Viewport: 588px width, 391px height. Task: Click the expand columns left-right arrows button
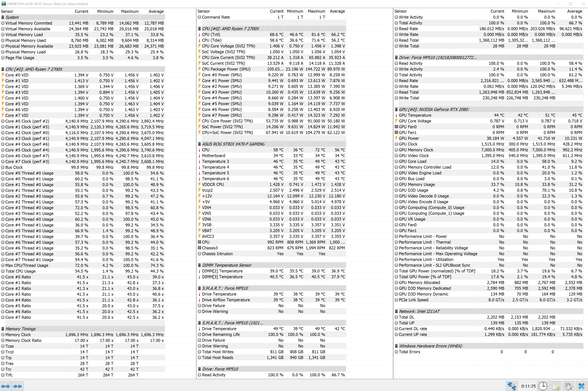pyautogui.click(x=5, y=386)
